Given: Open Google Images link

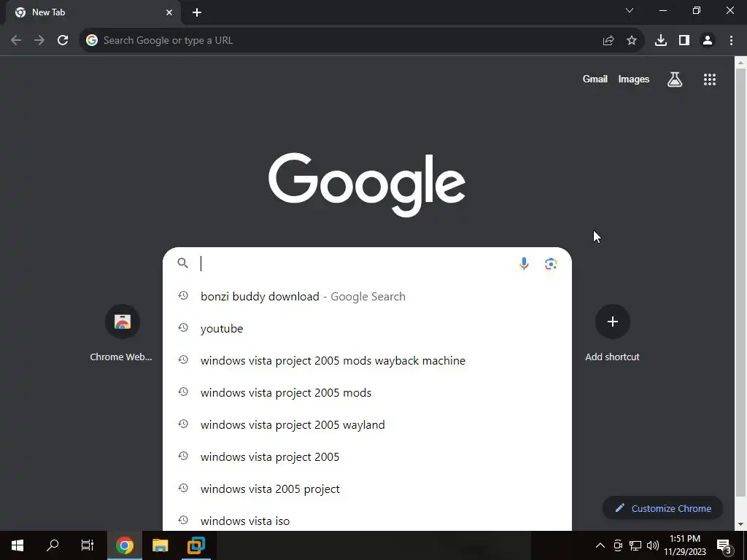Looking at the screenshot, I should click(634, 79).
